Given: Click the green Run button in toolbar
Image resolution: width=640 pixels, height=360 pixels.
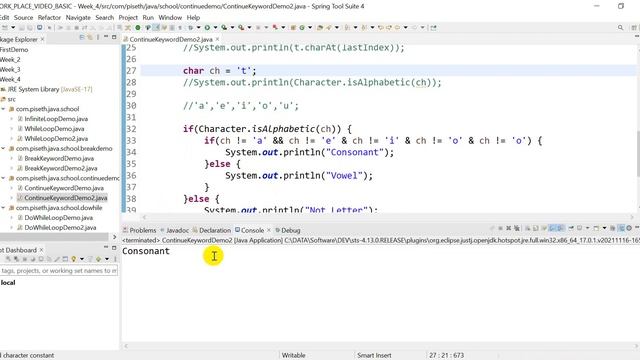Looking at the screenshot, I should [x=207, y=27].
